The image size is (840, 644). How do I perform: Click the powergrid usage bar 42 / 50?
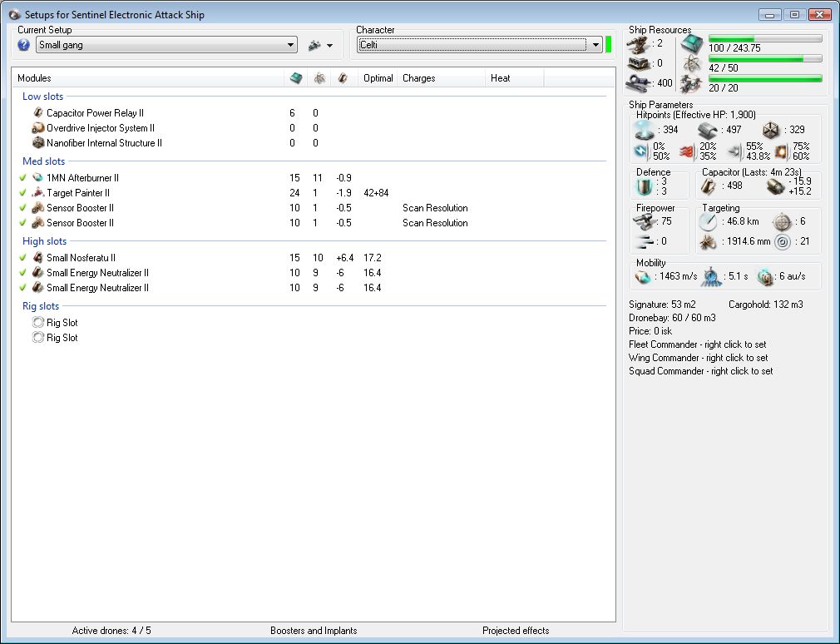point(765,58)
